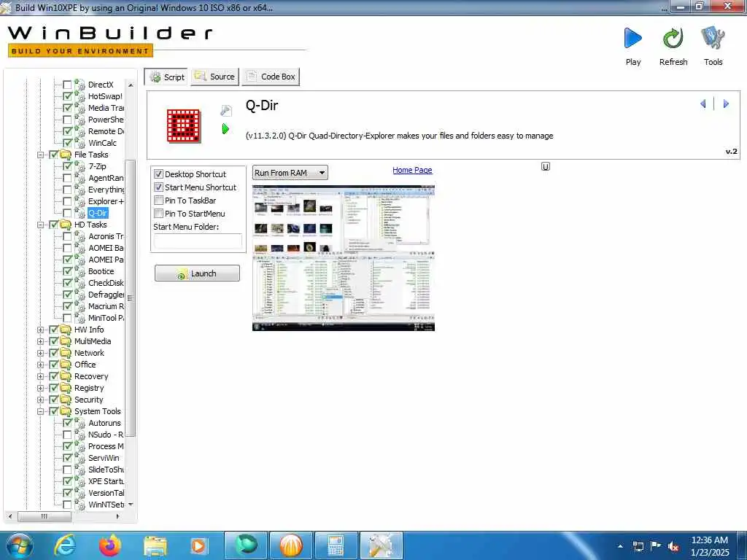Click the Refresh icon

(673, 38)
